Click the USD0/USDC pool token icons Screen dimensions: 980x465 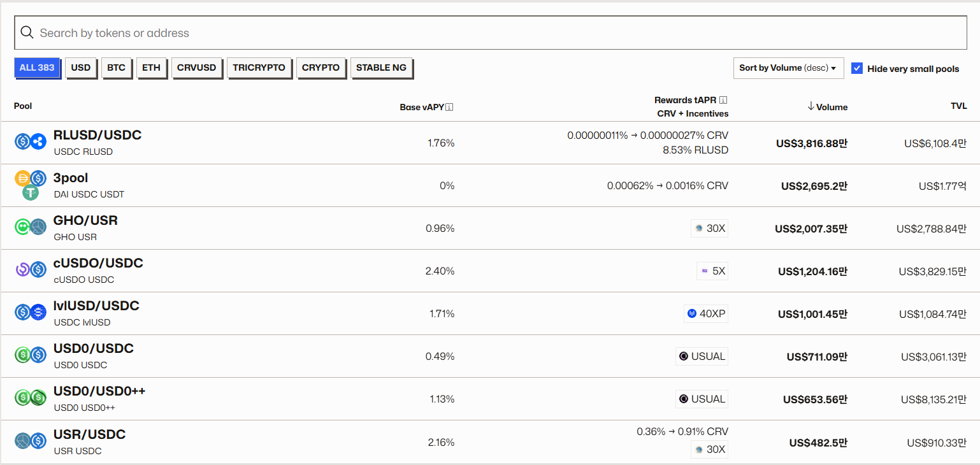(x=31, y=355)
